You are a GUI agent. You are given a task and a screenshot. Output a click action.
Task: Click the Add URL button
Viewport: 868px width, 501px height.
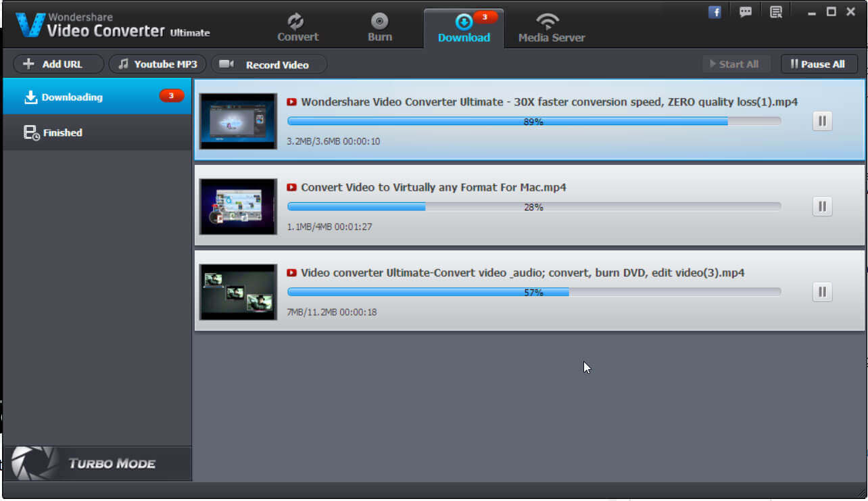(59, 64)
